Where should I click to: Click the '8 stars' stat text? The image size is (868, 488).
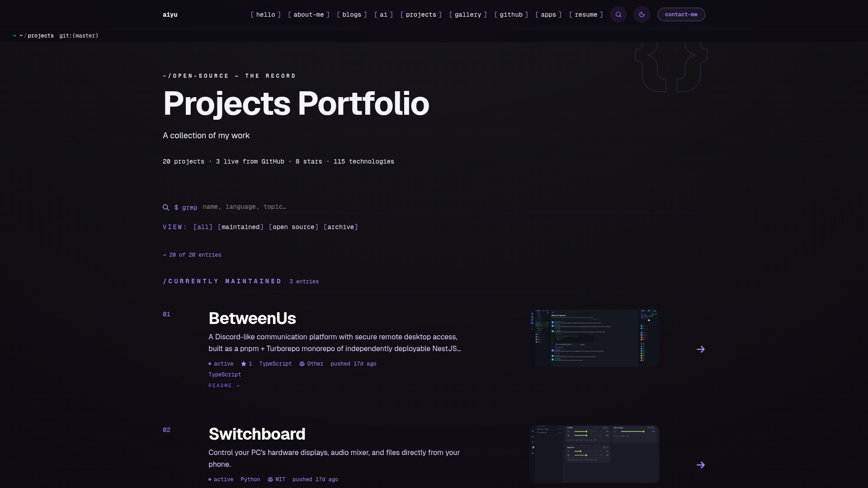click(x=309, y=161)
